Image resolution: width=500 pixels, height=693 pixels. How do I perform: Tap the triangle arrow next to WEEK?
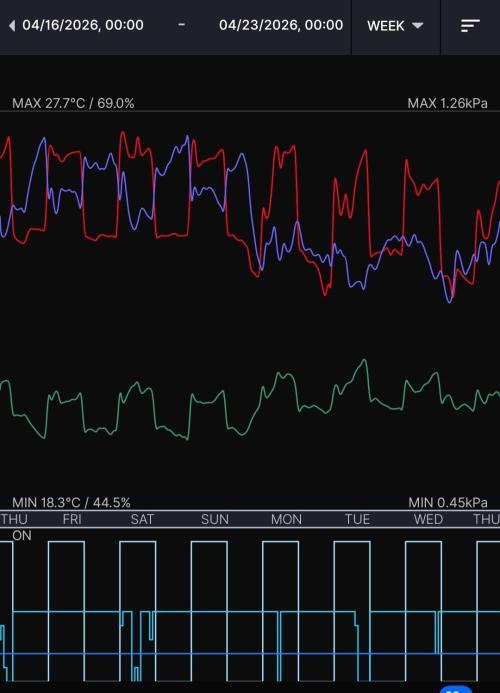click(x=418, y=25)
